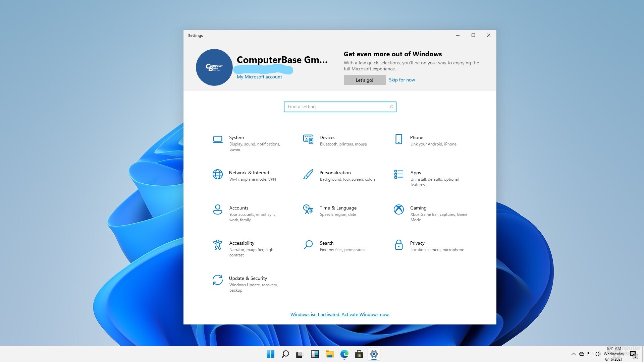Click Update & Security refresh icon

coord(217,280)
